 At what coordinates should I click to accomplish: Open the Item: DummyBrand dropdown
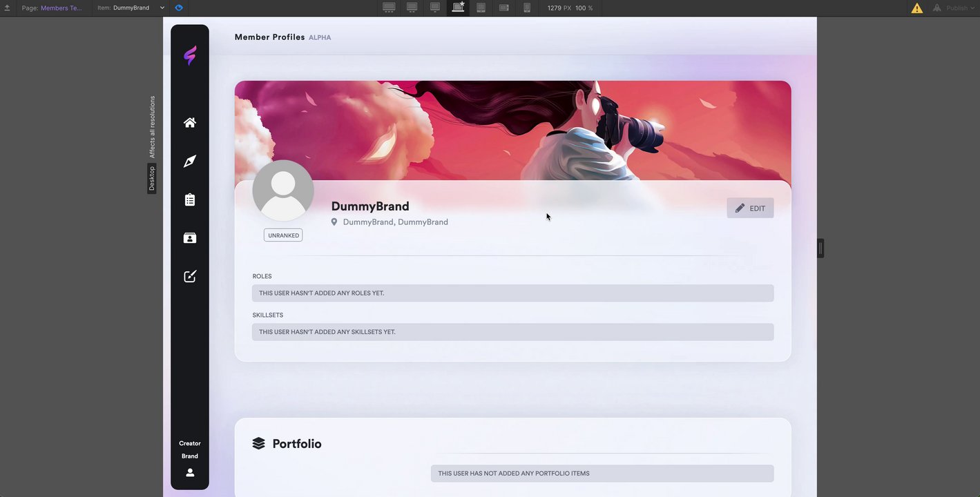coord(131,8)
